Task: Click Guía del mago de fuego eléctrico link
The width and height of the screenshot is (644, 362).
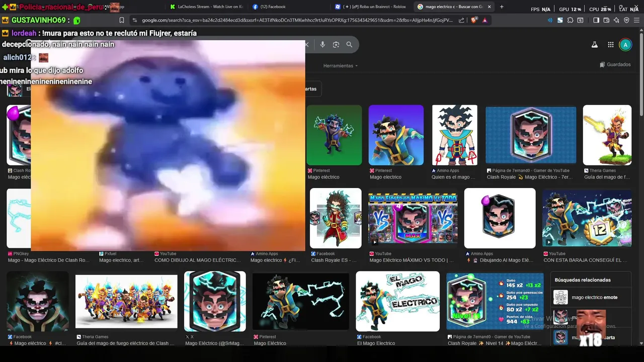Action: coord(125,343)
